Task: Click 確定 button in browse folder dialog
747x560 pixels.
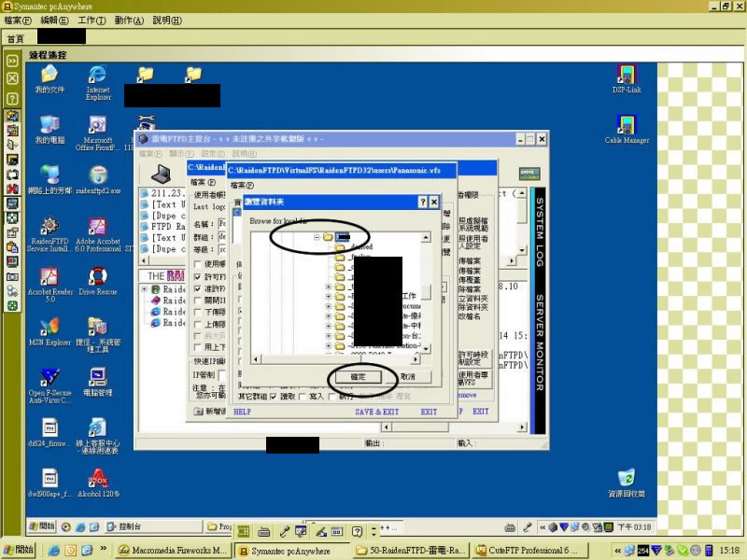Action: point(359,377)
